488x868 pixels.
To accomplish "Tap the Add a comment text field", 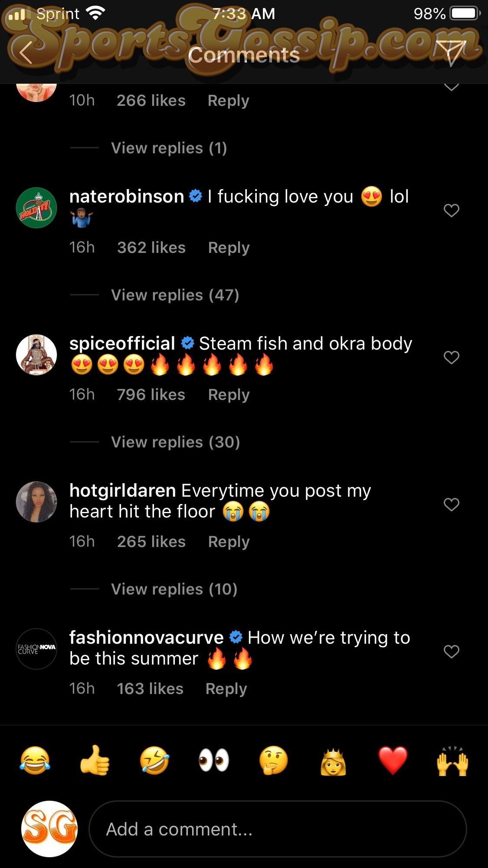I will [x=278, y=829].
